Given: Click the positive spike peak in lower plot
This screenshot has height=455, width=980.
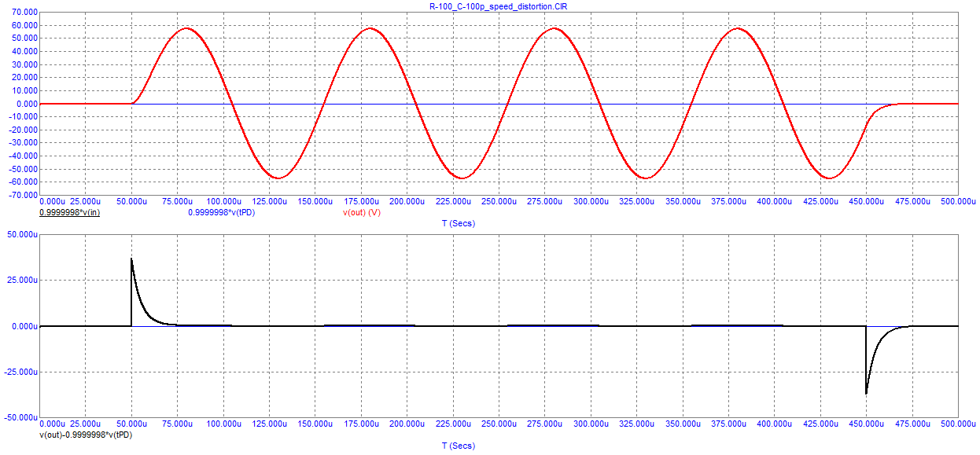Looking at the screenshot, I should [x=131, y=259].
